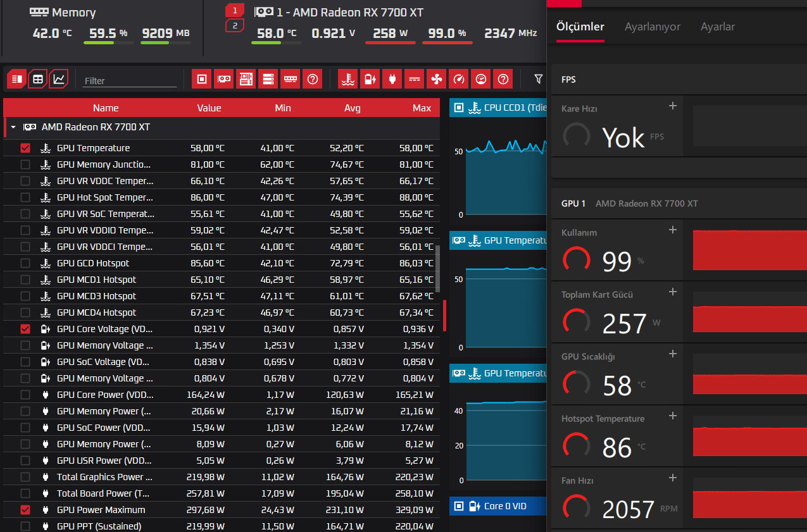Image resolution: width=807 pixels, height=532 pixels.
Task: Sort by the Name column header
Action: (x=106, y=108)
